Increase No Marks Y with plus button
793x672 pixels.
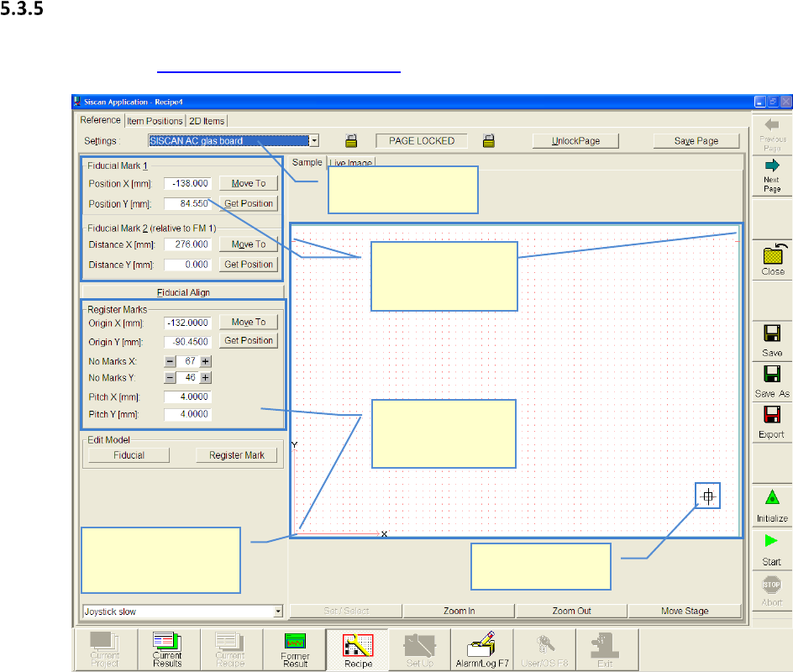pyautogui.click(x=205, y=378)
